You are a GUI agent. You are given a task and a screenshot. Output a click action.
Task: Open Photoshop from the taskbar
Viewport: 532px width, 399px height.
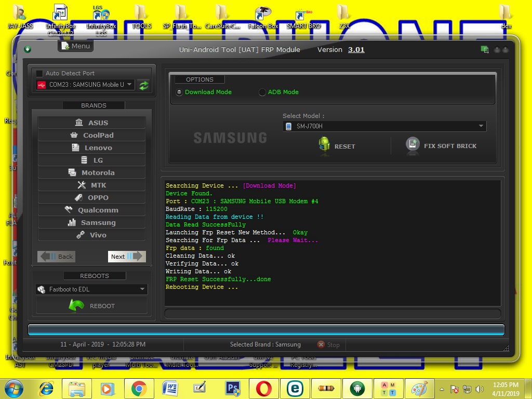pyautogui.click(x=233, y=389)
